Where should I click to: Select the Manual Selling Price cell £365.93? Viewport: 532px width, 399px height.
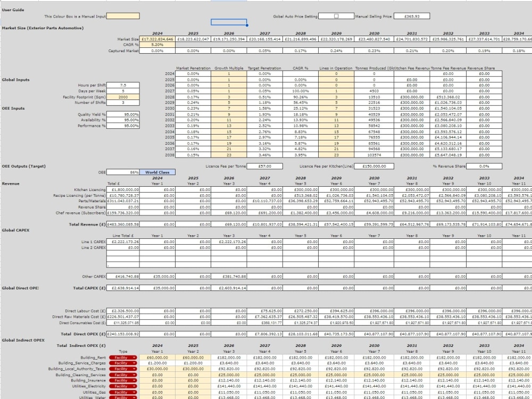[412, 16]
